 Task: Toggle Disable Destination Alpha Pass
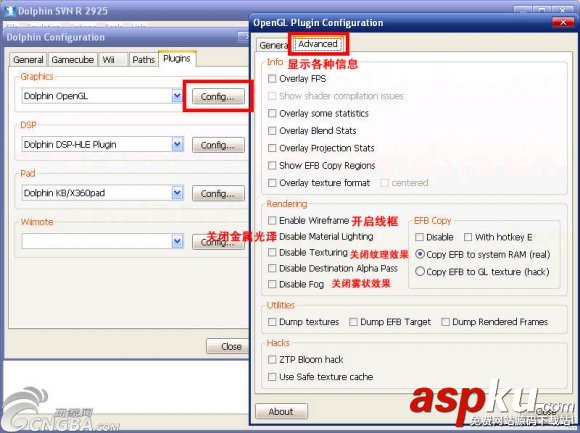(272, 268)
